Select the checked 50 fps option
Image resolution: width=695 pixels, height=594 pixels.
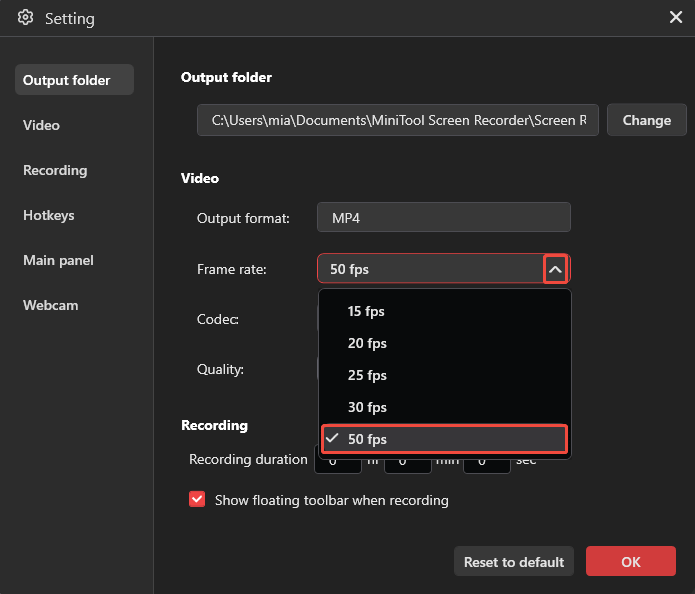coord(444,439)
